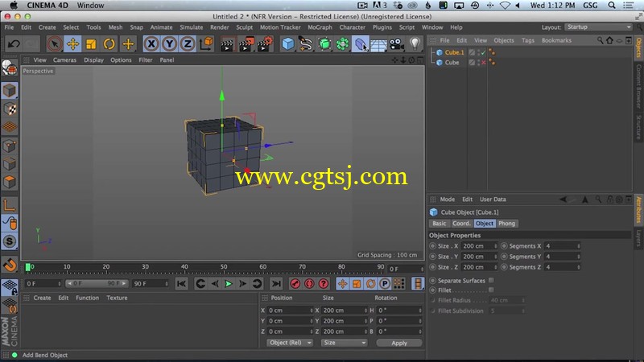The height and width of the screenshot is (362, 644).
Task: Click the macOS Wi-Fi status icon
Action: click(505, 6)
